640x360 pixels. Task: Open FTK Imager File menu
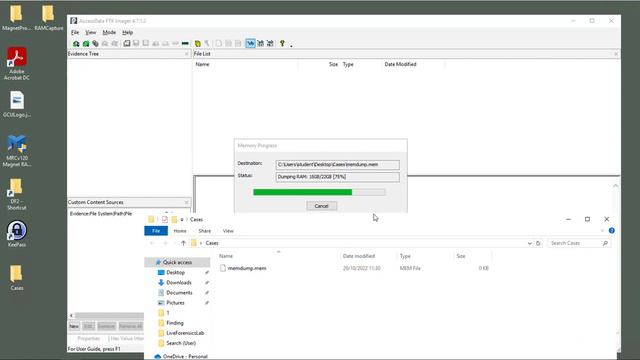click(75, 32)
